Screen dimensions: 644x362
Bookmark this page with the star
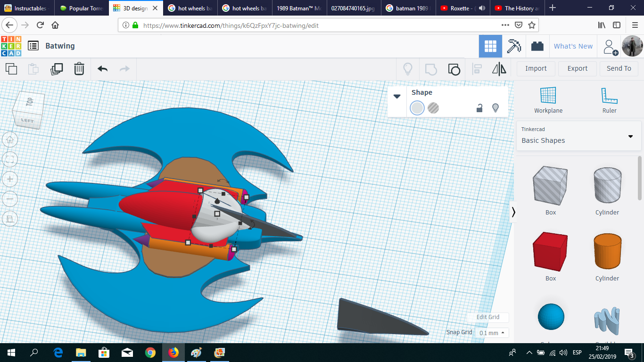(532, 25)
